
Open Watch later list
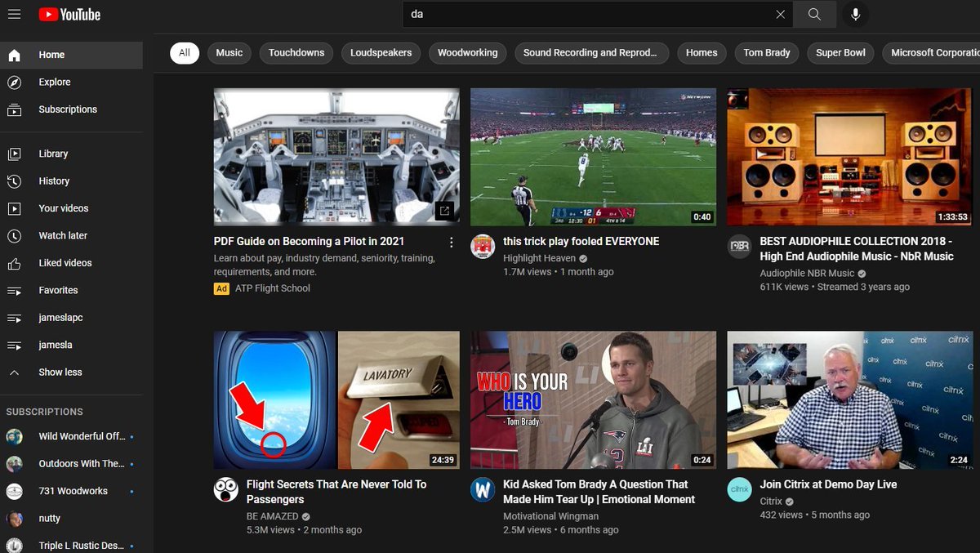click(71, 235)
